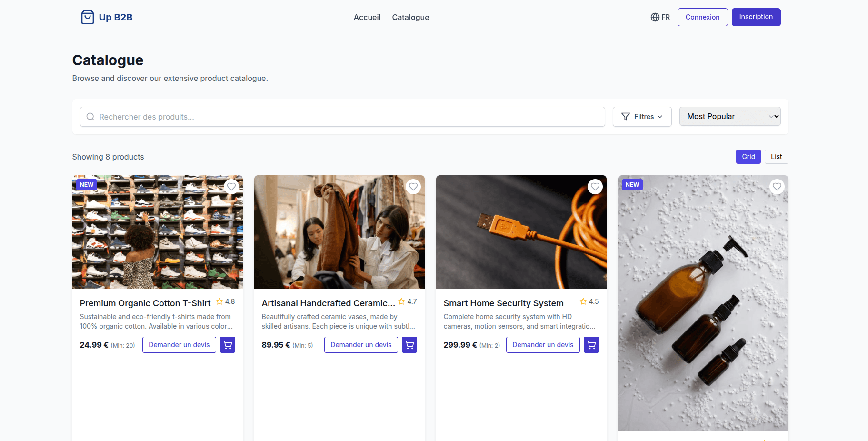Click the Showing 8 products text

(x=108, y=157)
